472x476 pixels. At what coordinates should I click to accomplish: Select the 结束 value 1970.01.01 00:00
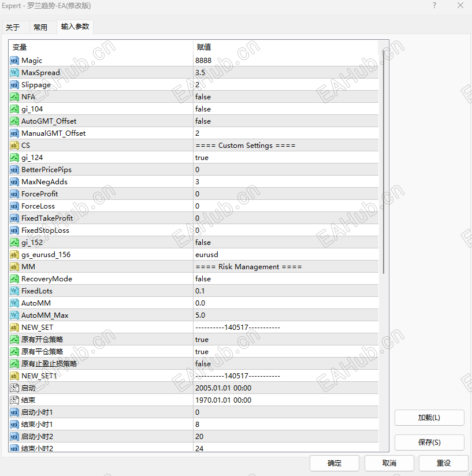[x=224, y=400]
